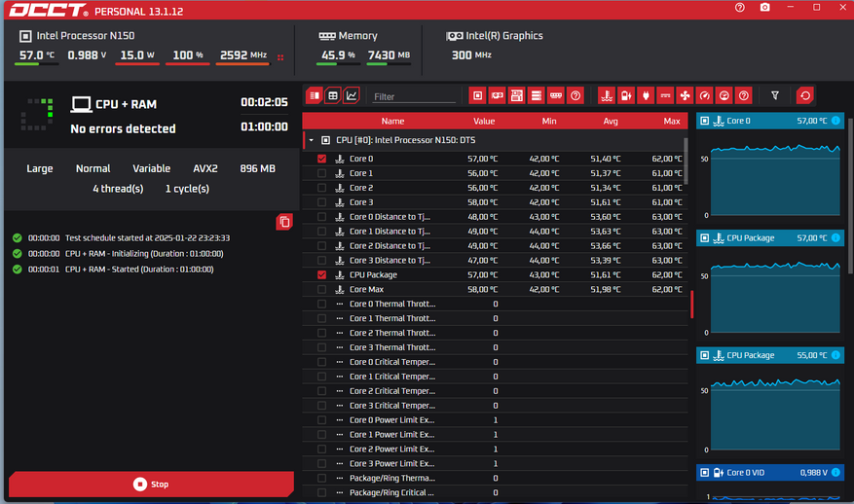Click the '896 MB' memory setting label
The height and width of the screenshot is (504, 854).
pyautogui.click(x=258, y=168)
